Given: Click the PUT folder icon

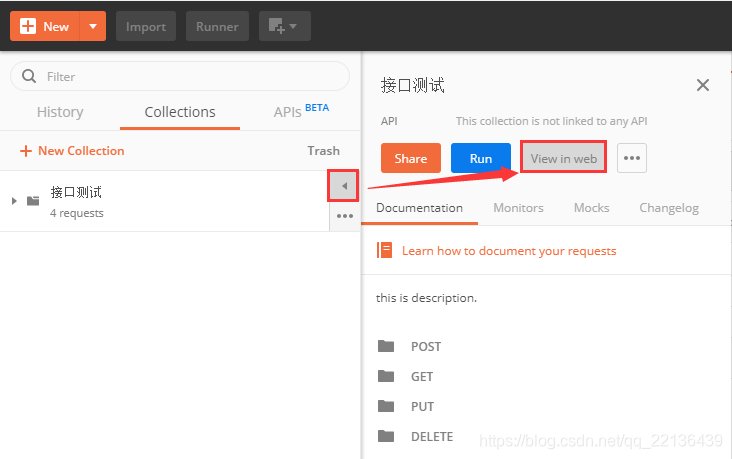Looking at the screenshot, I should pyautogui.click(x=386, y=406).
